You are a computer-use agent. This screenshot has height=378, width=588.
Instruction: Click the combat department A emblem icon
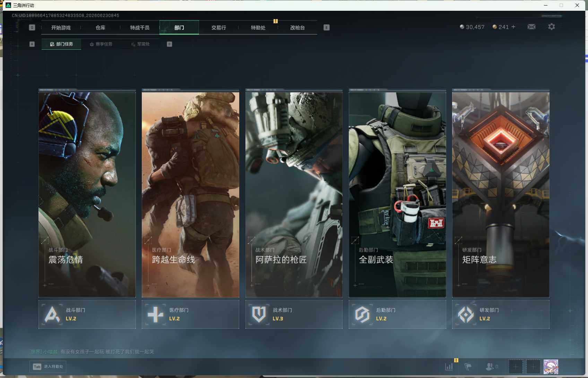52,314
